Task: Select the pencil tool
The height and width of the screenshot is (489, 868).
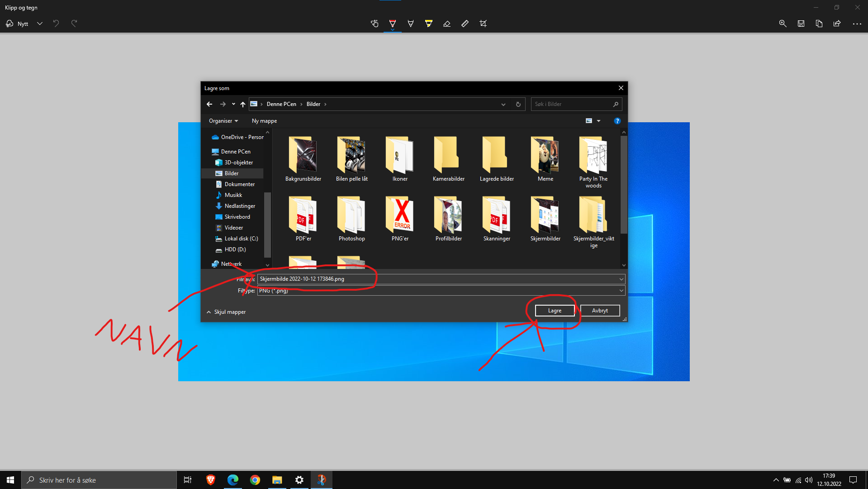Action: click(411, 24)
